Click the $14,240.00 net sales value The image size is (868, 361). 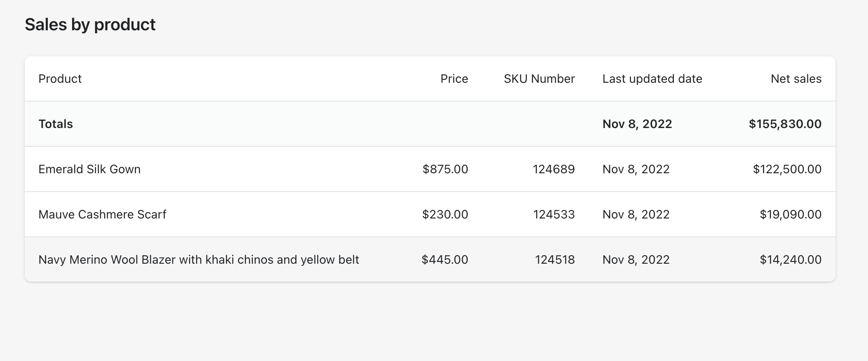[790, 260]
